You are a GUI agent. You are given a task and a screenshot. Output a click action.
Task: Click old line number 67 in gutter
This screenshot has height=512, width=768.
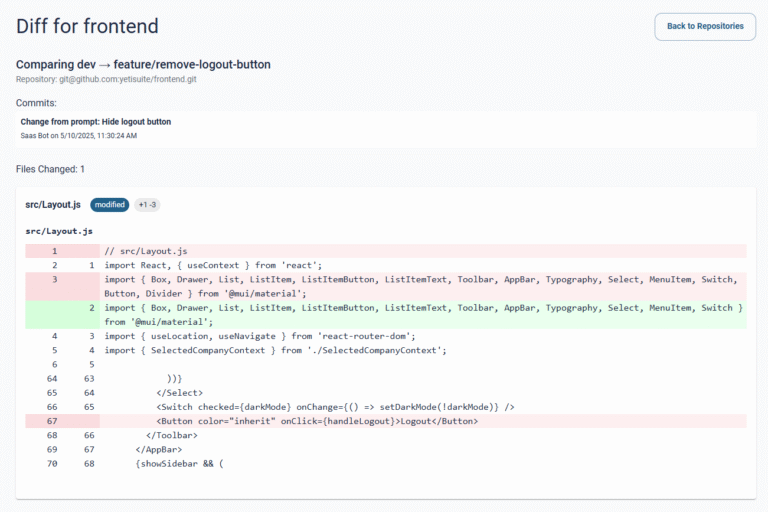click(52, 421)
